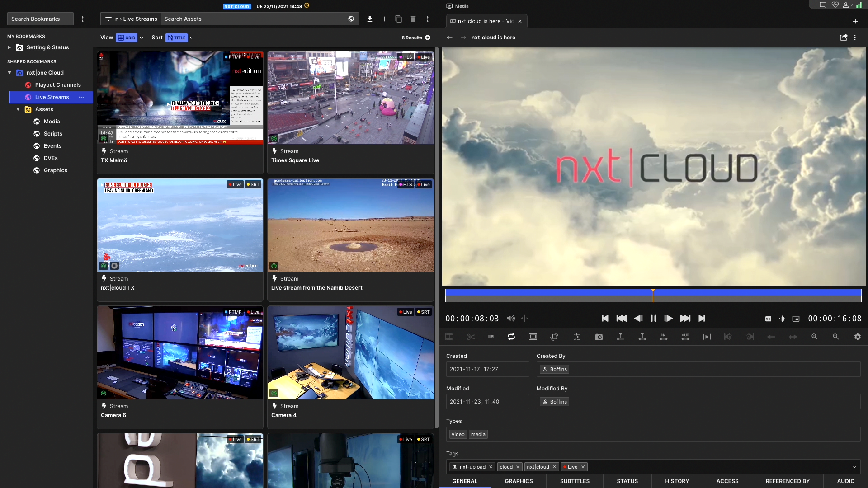This screenshot has width=868, height=488.
Task: Switch to the SUBTITLES tab
Action: [x=575, y=481]
